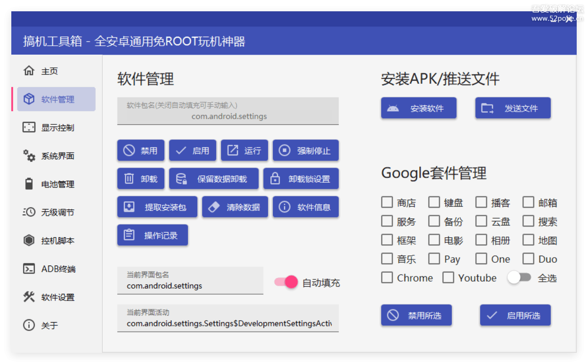Check the 商店 store checkbox

tap(387, 202)
